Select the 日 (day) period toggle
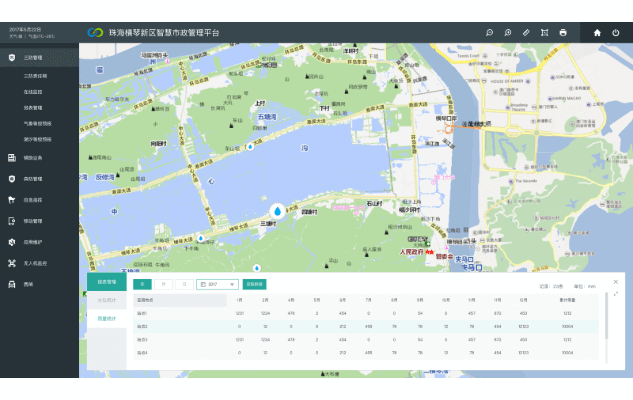Screen dimensions: 633x400 [x=185, y=284]
